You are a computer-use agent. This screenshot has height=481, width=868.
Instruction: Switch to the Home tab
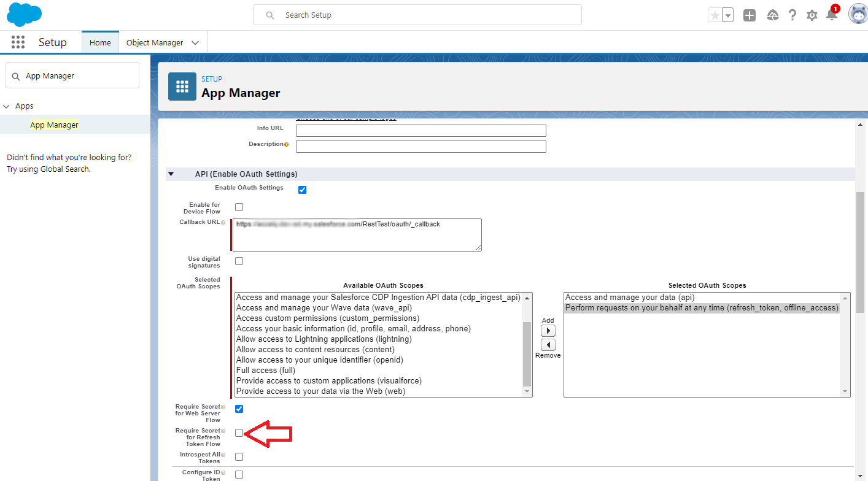100,42
